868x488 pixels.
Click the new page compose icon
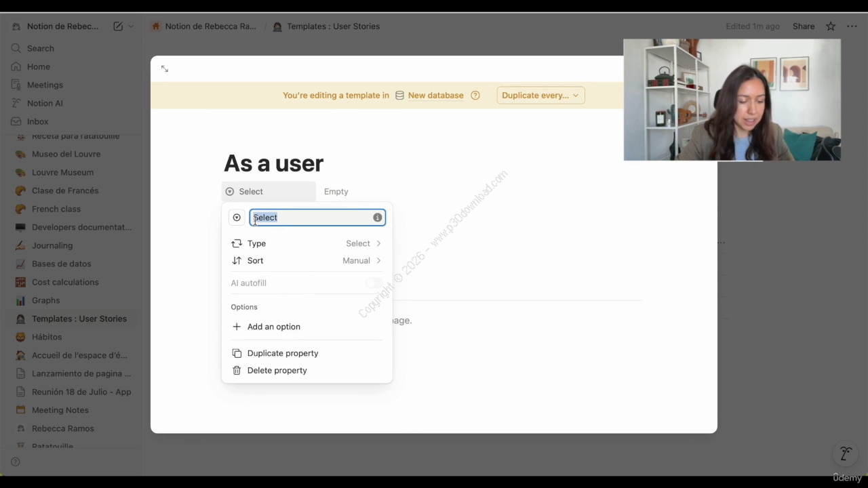(118, 26)
